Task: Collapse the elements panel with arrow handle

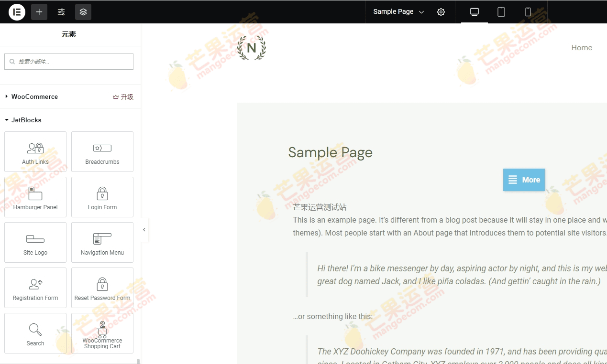Action: pyautogui.click(x=144, y=230)
